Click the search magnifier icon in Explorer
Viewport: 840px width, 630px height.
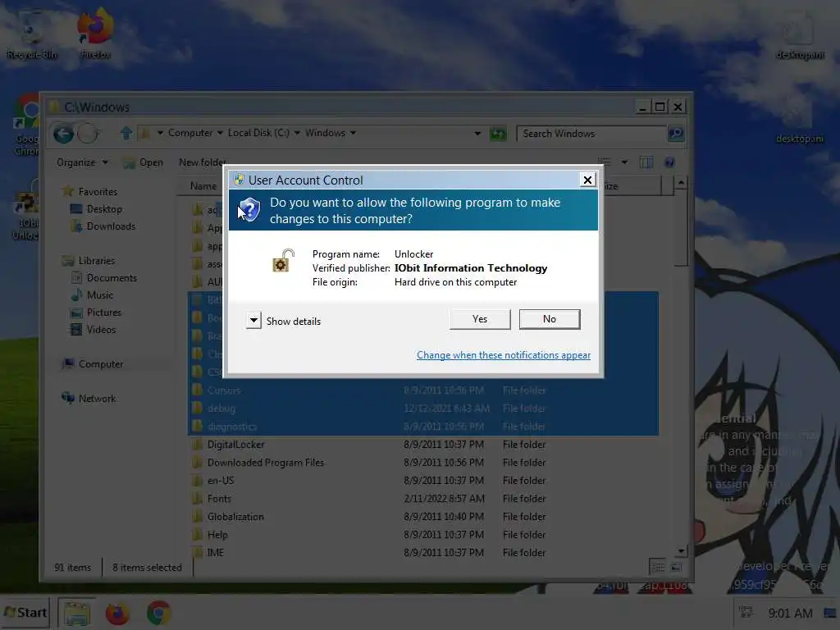pyautogui.click(x=676, y=133)
